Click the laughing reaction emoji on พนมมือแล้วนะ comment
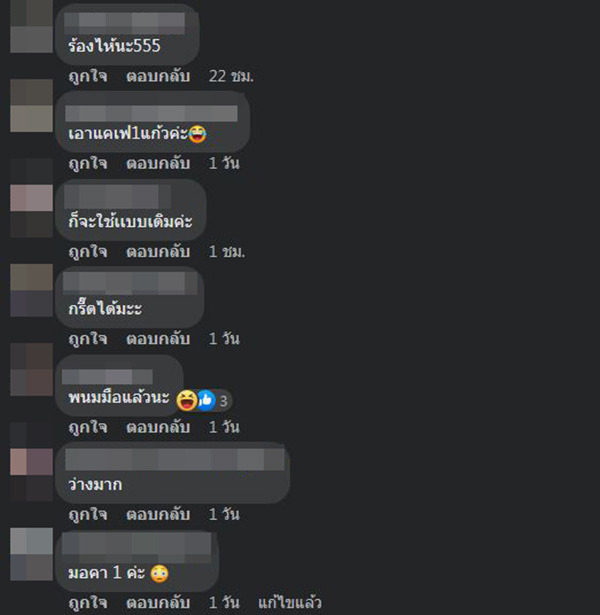Viewport: 600px width, 615px height. click(186, 400)
